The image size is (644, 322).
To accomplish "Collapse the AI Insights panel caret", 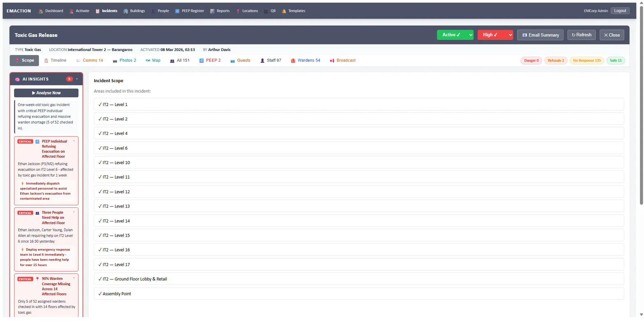I will [77, 79].
